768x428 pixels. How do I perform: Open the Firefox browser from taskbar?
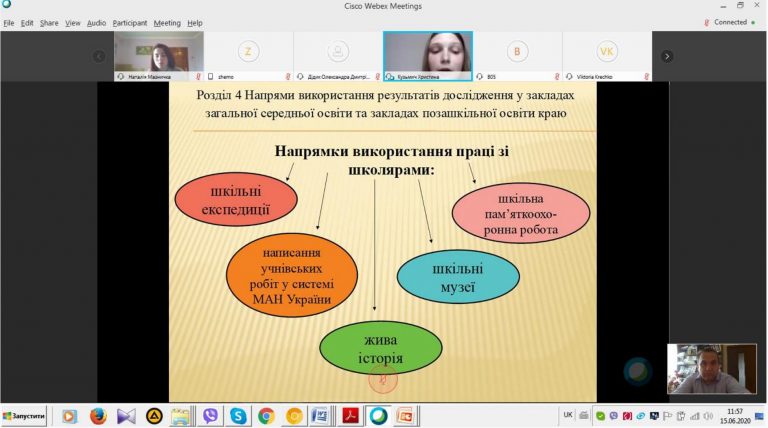pyautogui.click(x=98, y=416)
